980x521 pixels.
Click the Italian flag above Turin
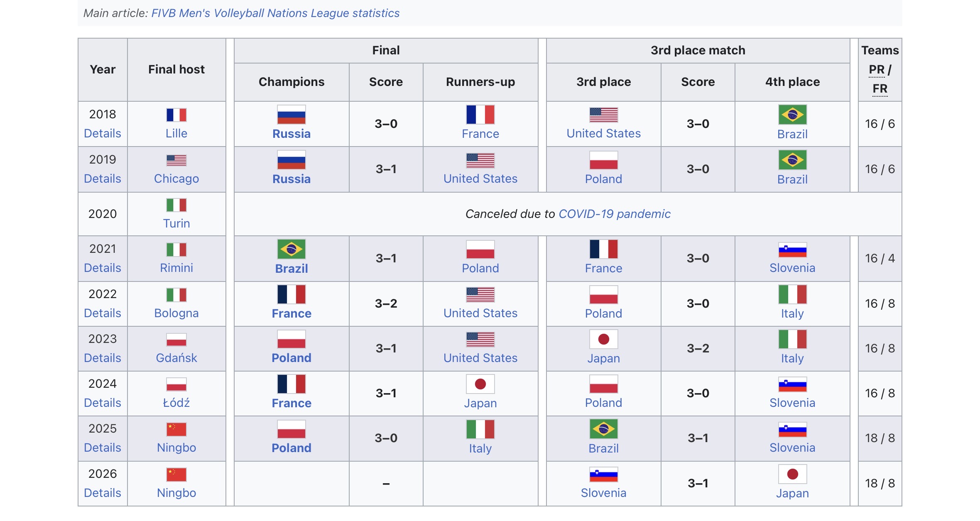[176, 205]
